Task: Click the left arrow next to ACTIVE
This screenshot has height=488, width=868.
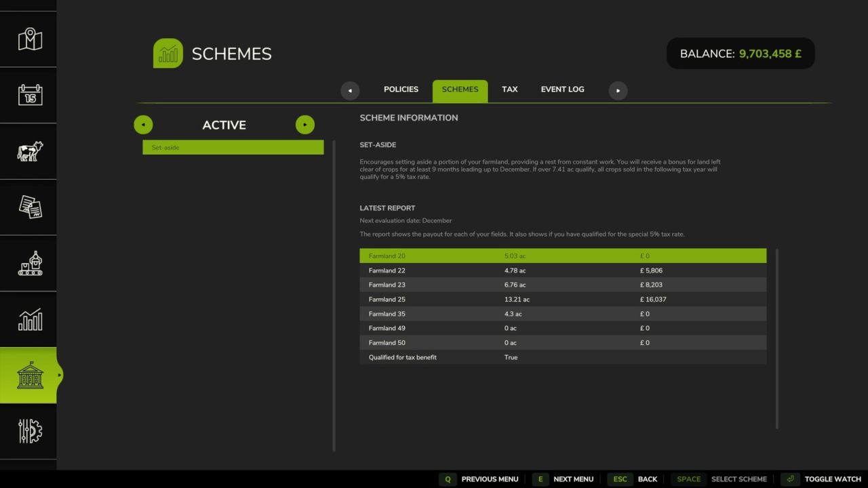Action: [143, 125]
